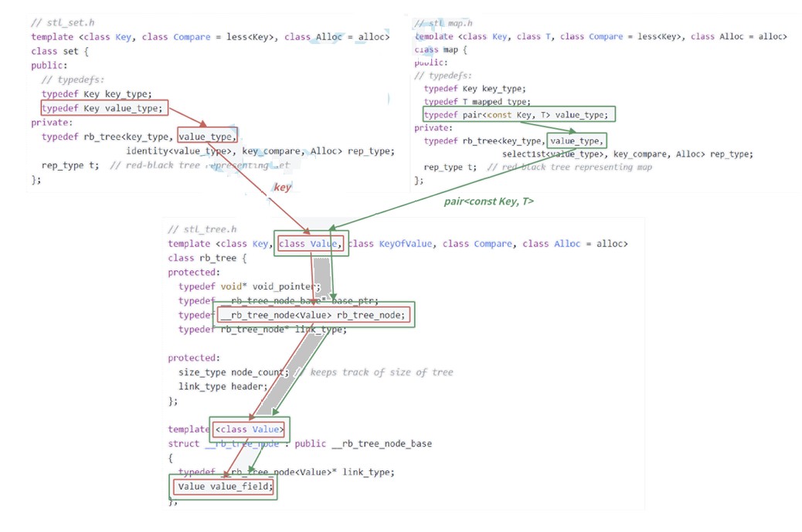This screenshot has height=532, width=802.
Task: Click "typedef Key key_type;" in set code
Action: click(97, 94)
